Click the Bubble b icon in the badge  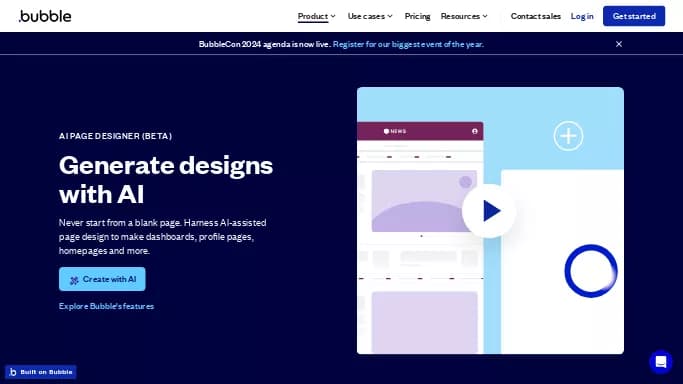point(13,372)
